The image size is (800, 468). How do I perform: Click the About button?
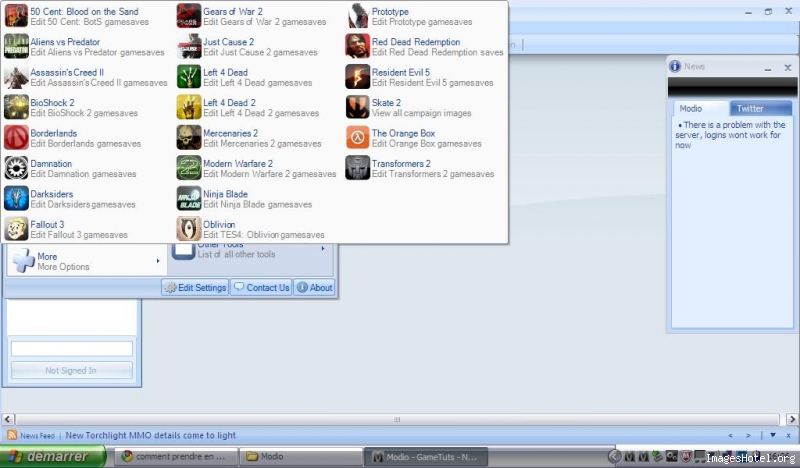[314, 287]
